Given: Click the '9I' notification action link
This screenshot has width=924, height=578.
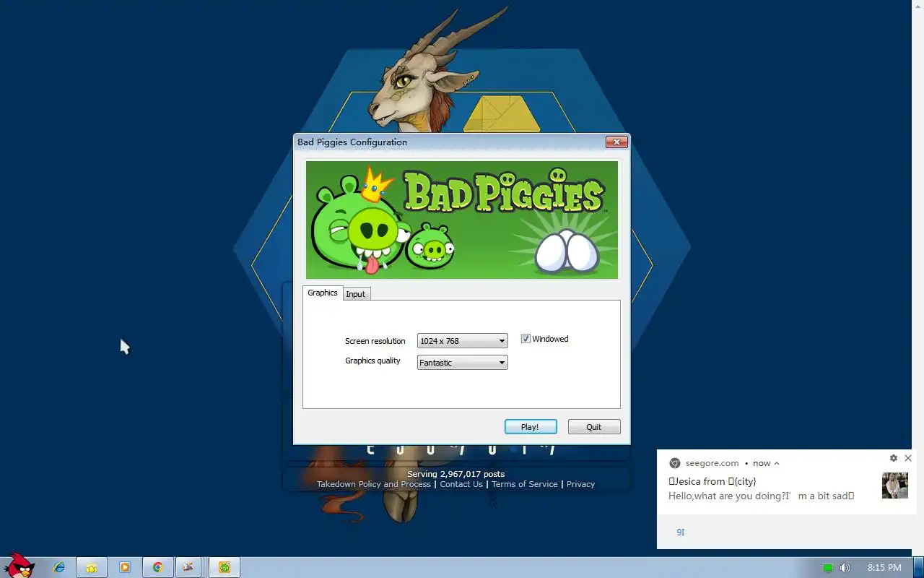Looking at the screenshot, I should click(x=680, y=532).
